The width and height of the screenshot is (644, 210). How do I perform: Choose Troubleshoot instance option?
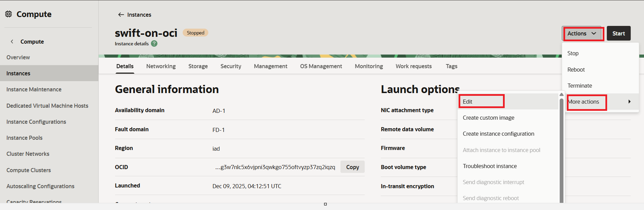508,166
